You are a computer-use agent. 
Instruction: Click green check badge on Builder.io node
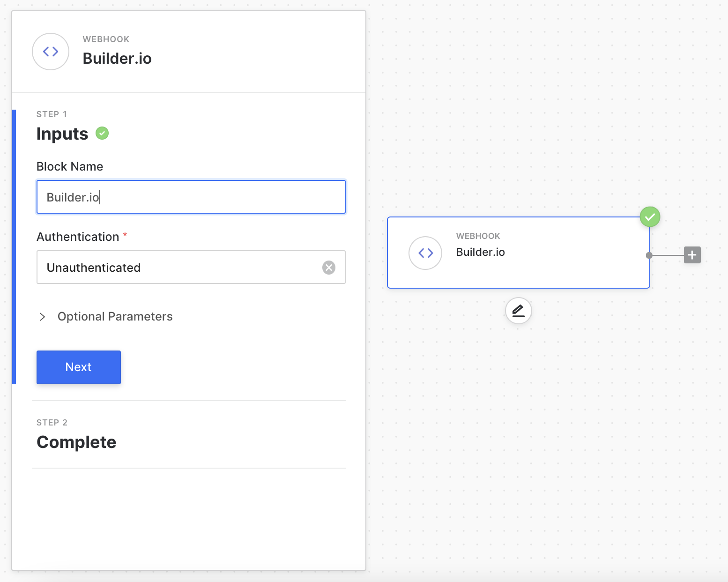(650, 217)
